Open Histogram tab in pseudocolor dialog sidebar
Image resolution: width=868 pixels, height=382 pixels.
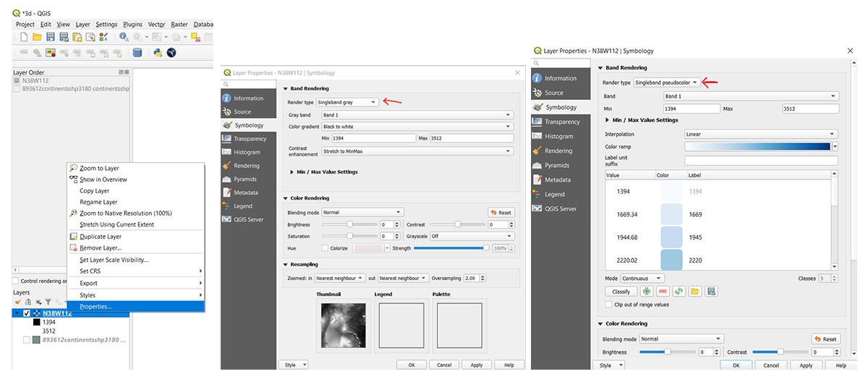(558, 136)
